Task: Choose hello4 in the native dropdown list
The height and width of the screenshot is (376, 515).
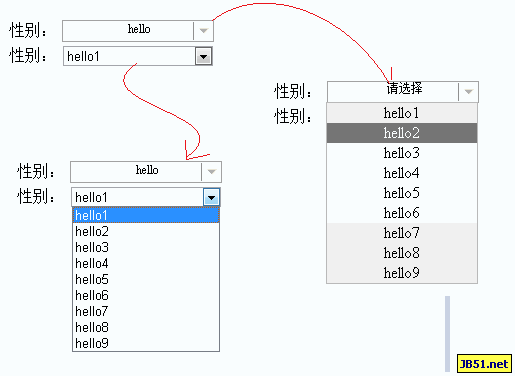Action: pyautogui.click(x=146, y=263)
